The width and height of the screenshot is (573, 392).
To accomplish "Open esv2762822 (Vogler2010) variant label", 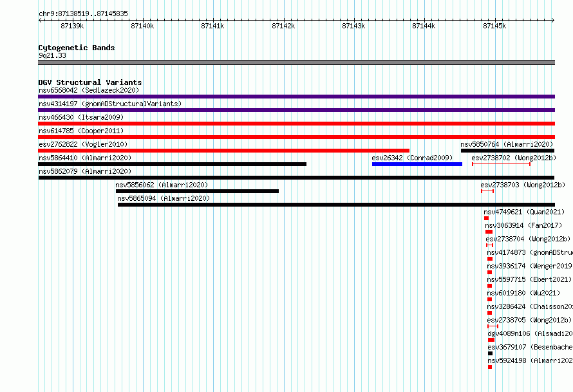I will pyautogui.click(x=83, y=144).
